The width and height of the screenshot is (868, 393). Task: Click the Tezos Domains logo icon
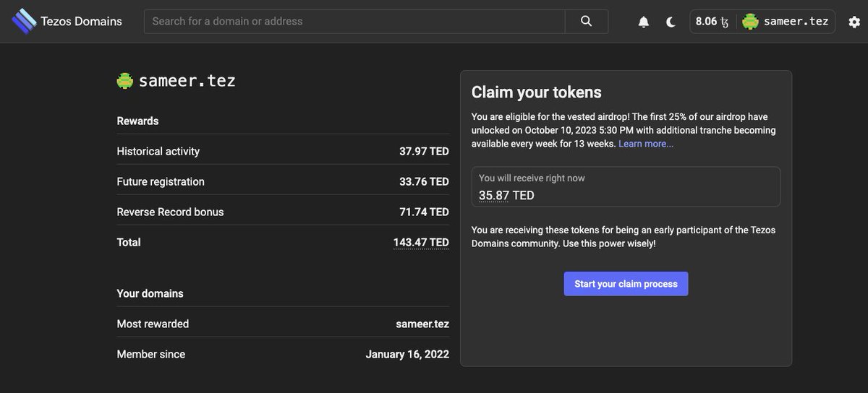click(24, 21)
